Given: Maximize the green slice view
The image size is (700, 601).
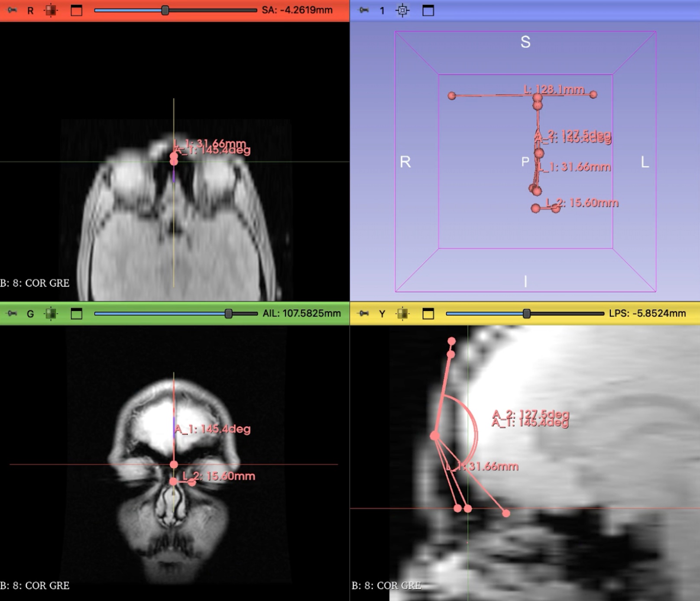Looking at the screenshot, I should pyautogui.click(x=77, y=314).
